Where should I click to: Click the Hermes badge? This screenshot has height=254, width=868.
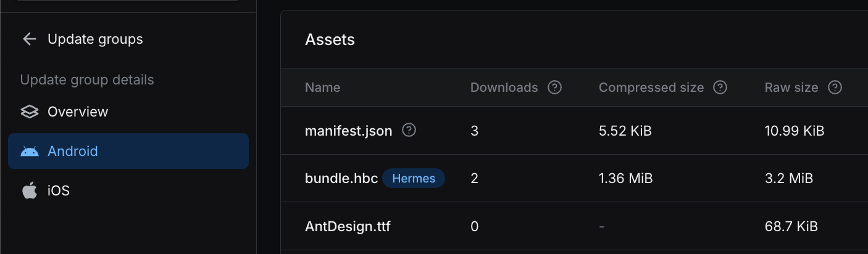point(414,179)
